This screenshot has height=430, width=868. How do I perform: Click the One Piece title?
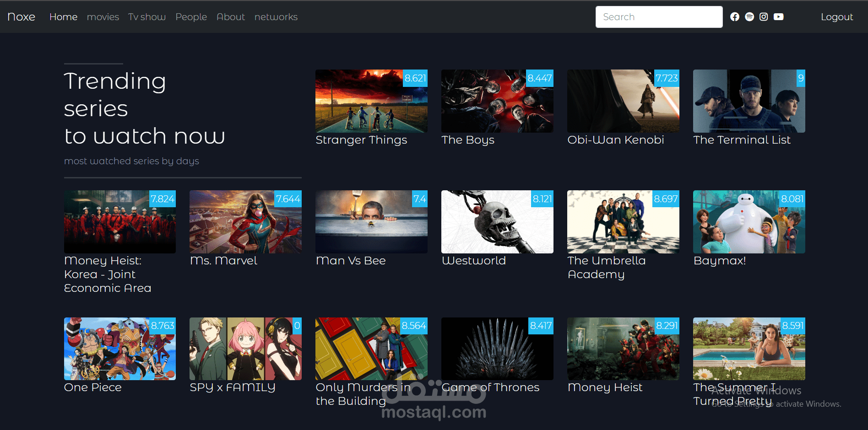93,387
